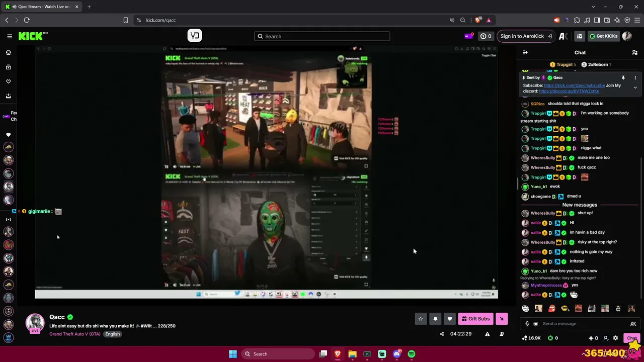Screen dimensions: 644x362
Task: Open Brave Rewards triangle icon
Action: [x=489, y=20]
